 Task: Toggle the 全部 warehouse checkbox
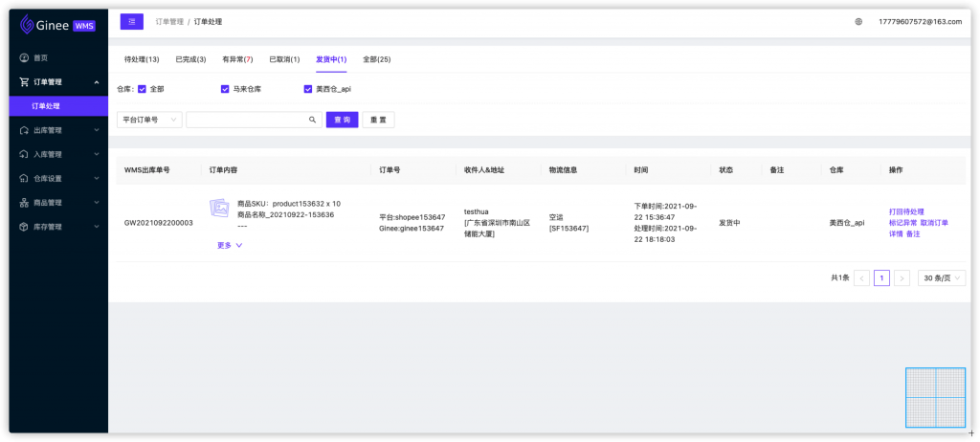click(142, 89)
